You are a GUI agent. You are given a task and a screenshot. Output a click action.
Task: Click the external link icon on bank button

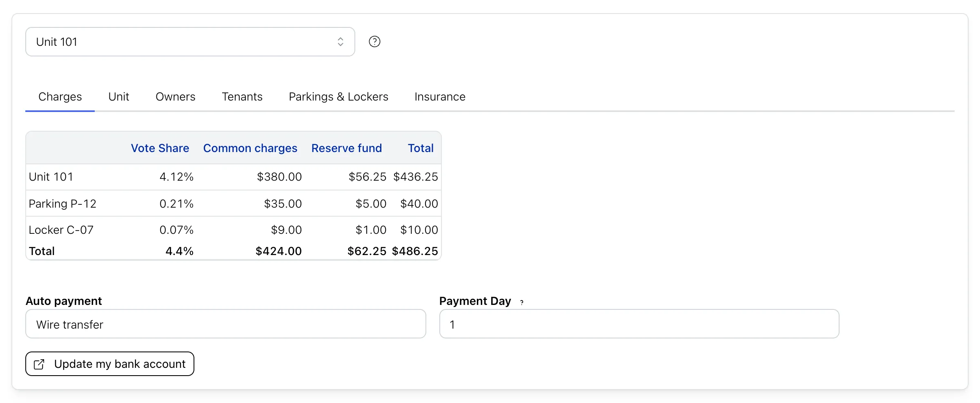tap(39, 364)
